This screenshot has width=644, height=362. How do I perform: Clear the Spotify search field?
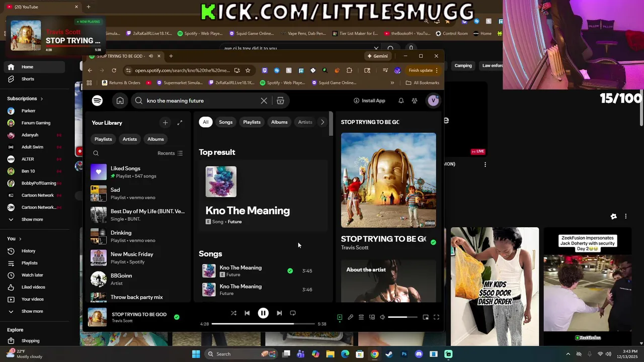[264, 101]
